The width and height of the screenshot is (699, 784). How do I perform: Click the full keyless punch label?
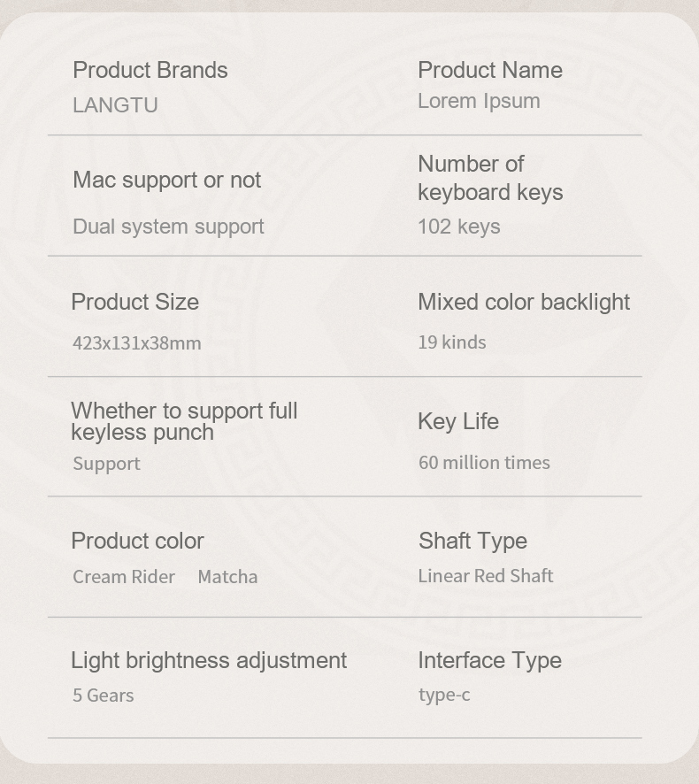click(184, 422)
